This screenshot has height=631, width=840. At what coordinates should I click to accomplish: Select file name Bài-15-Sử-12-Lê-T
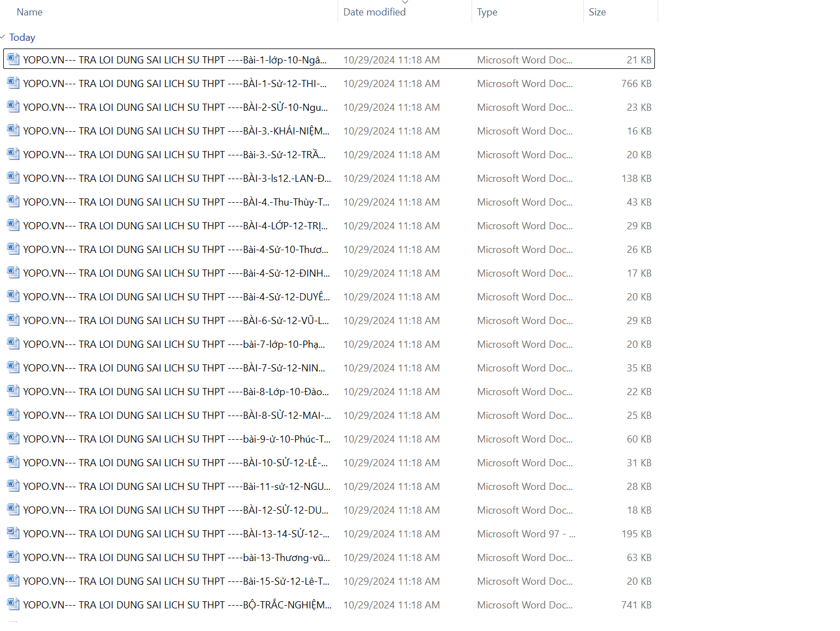(176, 581)
